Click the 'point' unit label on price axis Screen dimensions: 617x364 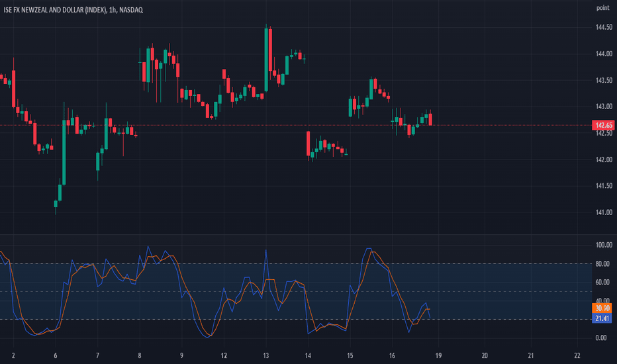pos(603,8)
